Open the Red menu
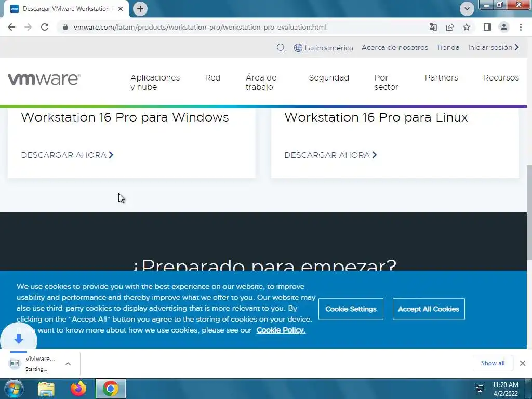This screenshot has height=399, width=532. pos(212,78)
